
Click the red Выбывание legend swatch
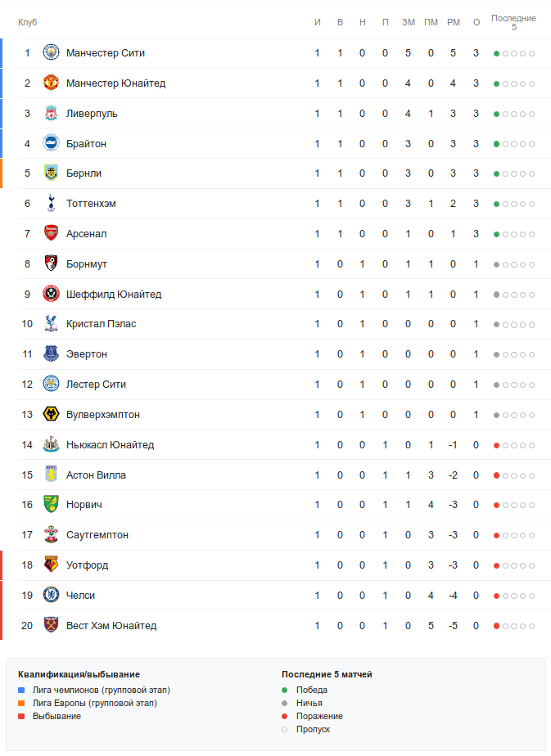tap(21, 717)
